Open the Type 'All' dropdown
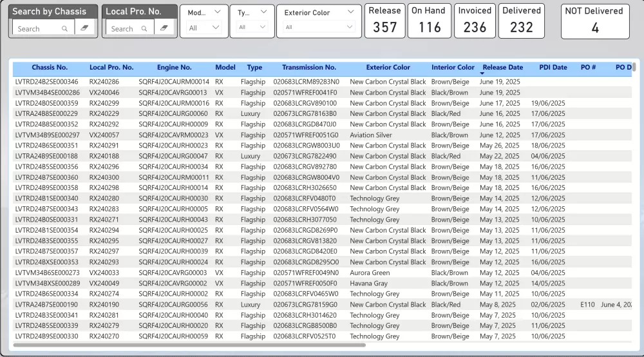This screenshot has width=644, height=357. [252, 27]
